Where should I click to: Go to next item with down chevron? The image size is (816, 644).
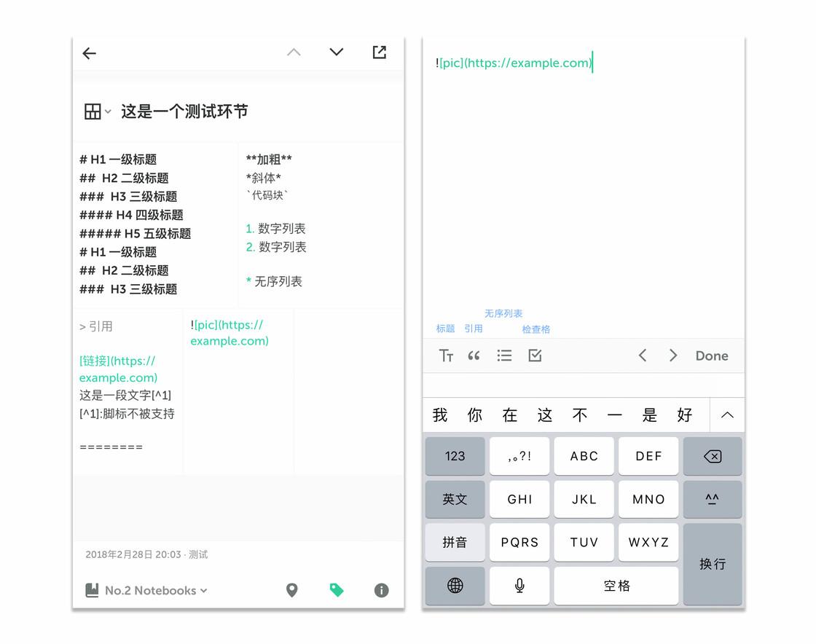[x=337, y=52]
